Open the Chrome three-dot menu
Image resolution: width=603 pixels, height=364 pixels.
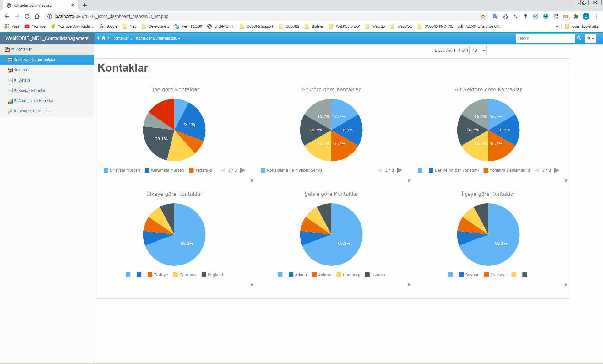[596, 16]
